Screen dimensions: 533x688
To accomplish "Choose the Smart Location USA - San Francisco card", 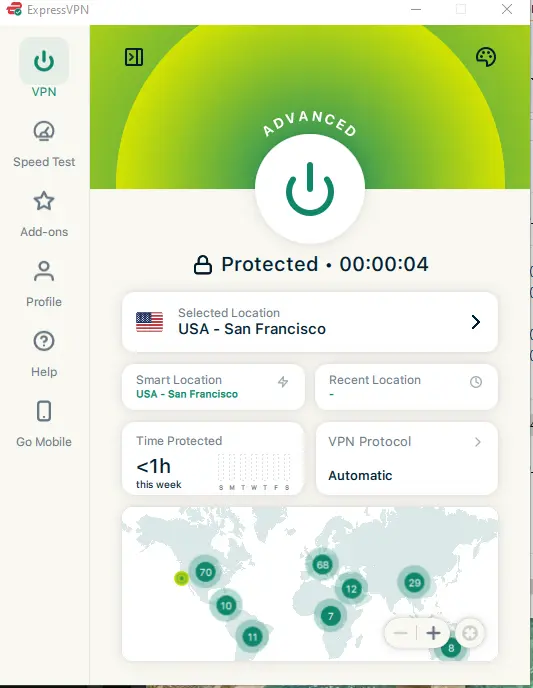I will click(213, 387).
